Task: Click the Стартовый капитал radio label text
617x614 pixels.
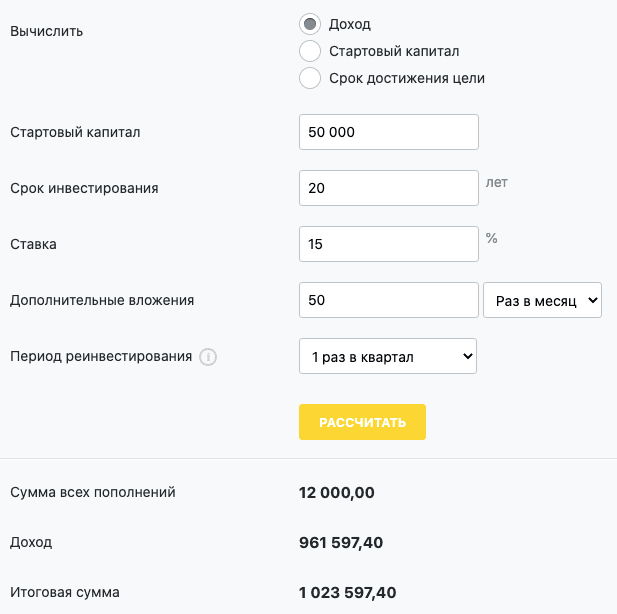Action: pyautogui.click(x=394, y=52)
